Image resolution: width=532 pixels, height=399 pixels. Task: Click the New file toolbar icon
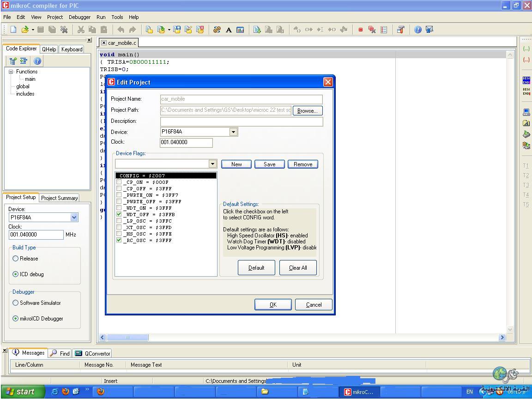coord(13,30)
